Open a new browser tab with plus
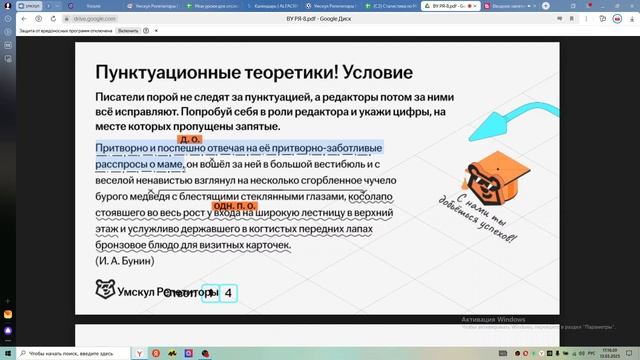Viewport: 640px width, 360px height. [x=546, y=6]
